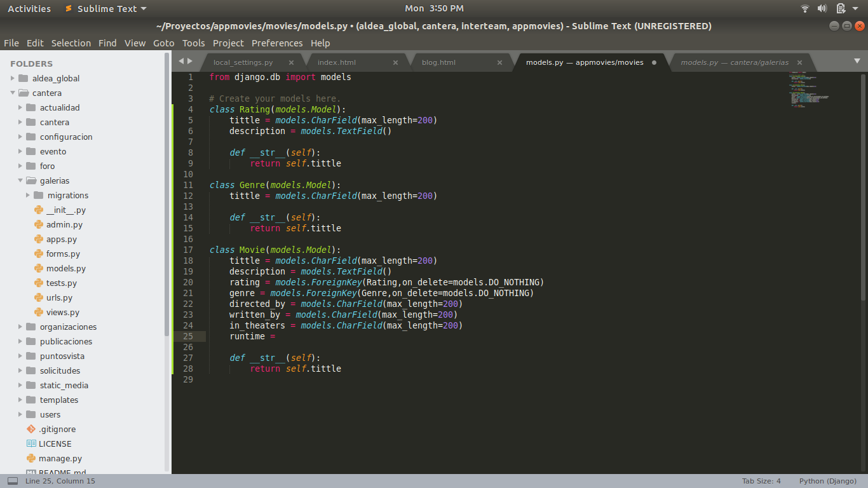Click the apps.py Python file icon
Viewport: 868px width, 488px height.
click(x=39, y=240)
